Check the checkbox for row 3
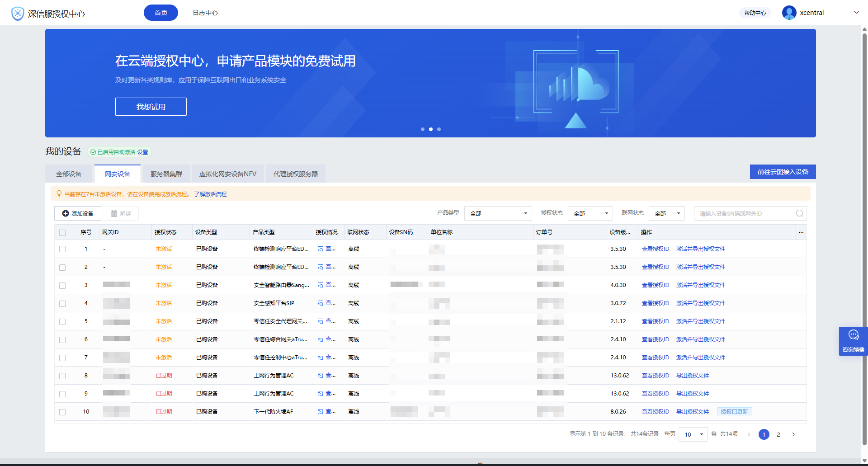The image size is (868, 466). tap(62, 286)
